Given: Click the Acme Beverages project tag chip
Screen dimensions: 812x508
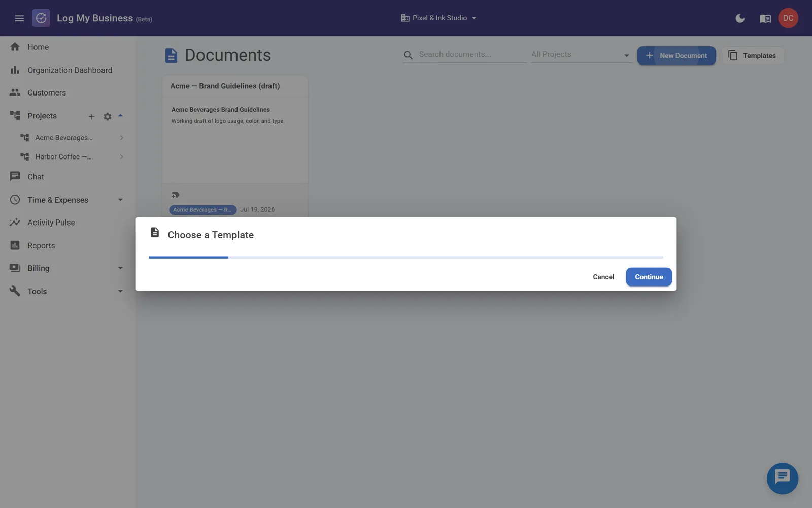Looking at the screenshot, I should click(x=202, y=210).
